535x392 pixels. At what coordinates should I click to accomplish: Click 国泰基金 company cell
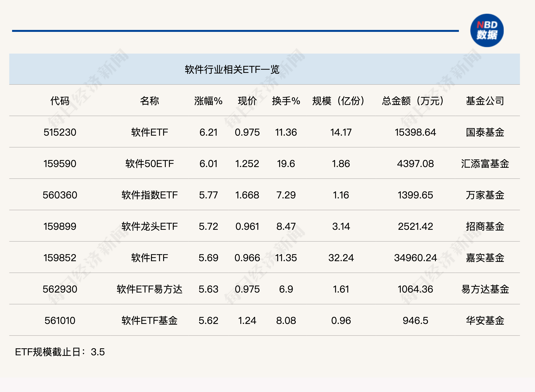coord(485,132)
